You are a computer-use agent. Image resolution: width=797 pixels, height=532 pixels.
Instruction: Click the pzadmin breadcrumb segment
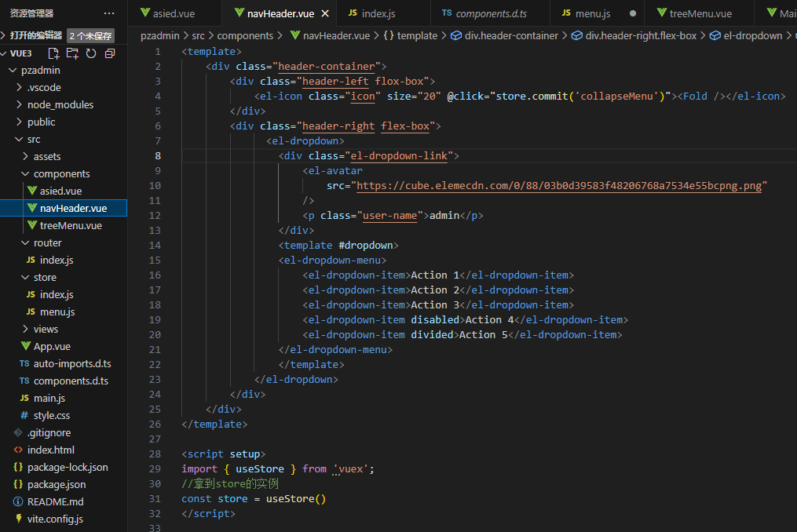(160, 35)
